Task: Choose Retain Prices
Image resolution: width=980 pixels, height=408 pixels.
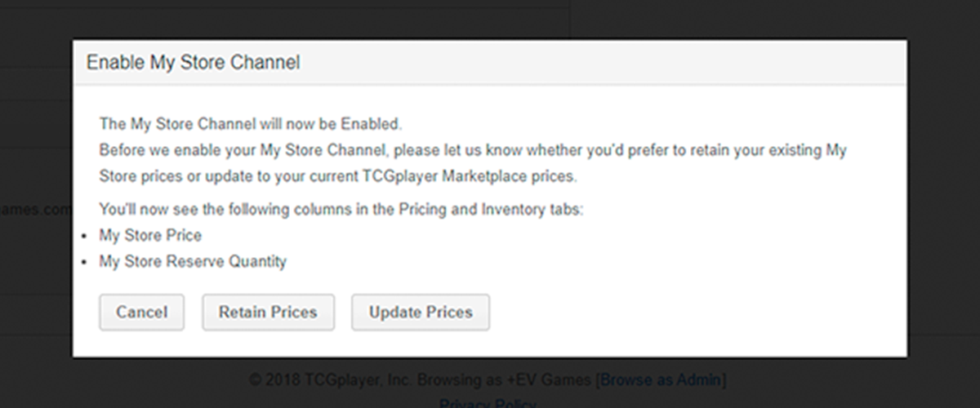Action: tap(268, 313)
